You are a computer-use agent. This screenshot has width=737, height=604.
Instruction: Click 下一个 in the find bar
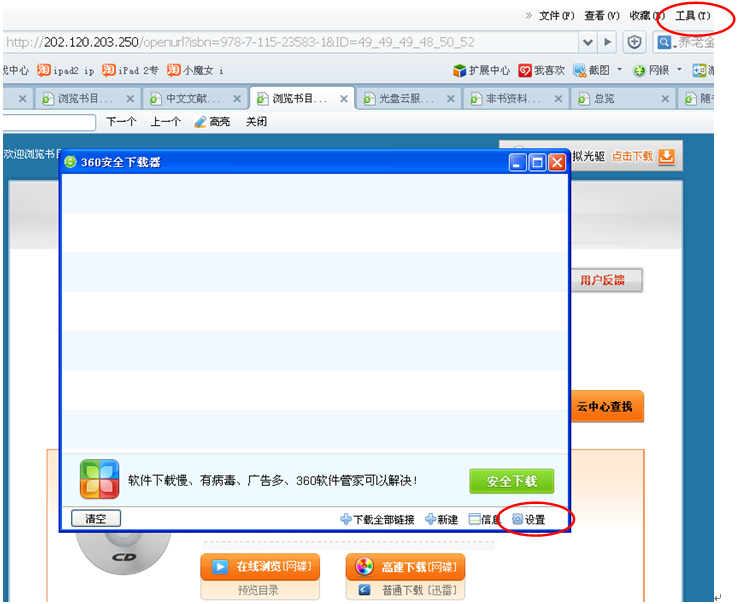(x=121, y=122)
